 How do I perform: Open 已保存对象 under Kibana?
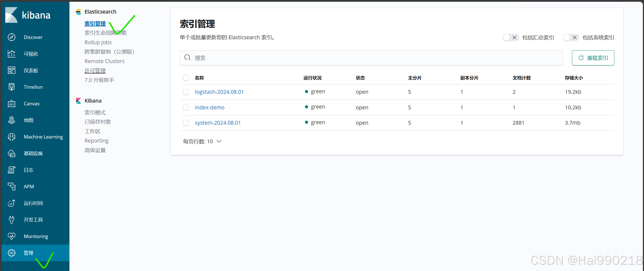tap(98, 122)
